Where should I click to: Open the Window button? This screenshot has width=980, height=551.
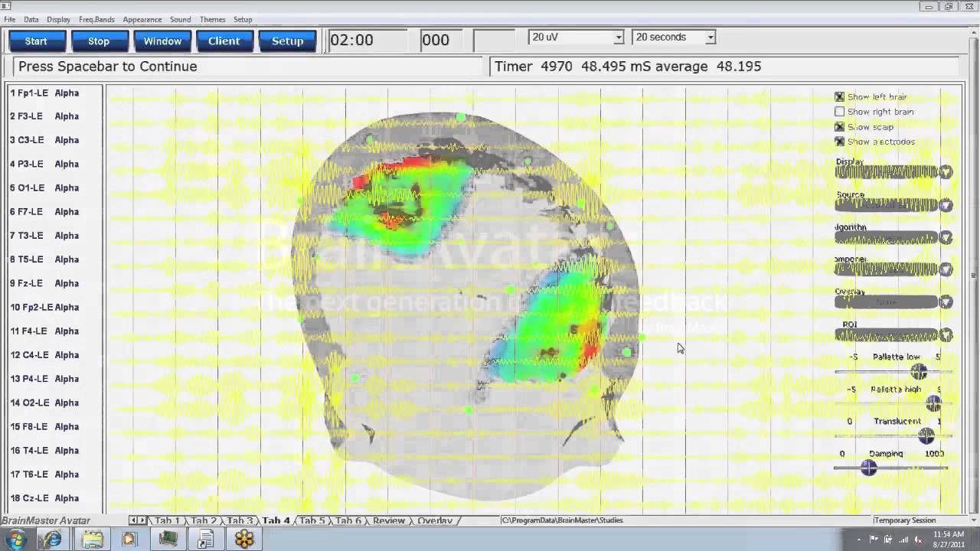pos(162,41)
